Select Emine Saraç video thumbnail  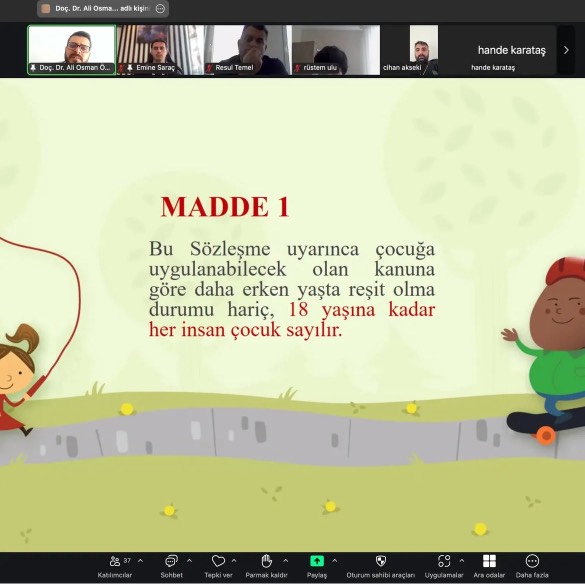click(x=160, y=50)
